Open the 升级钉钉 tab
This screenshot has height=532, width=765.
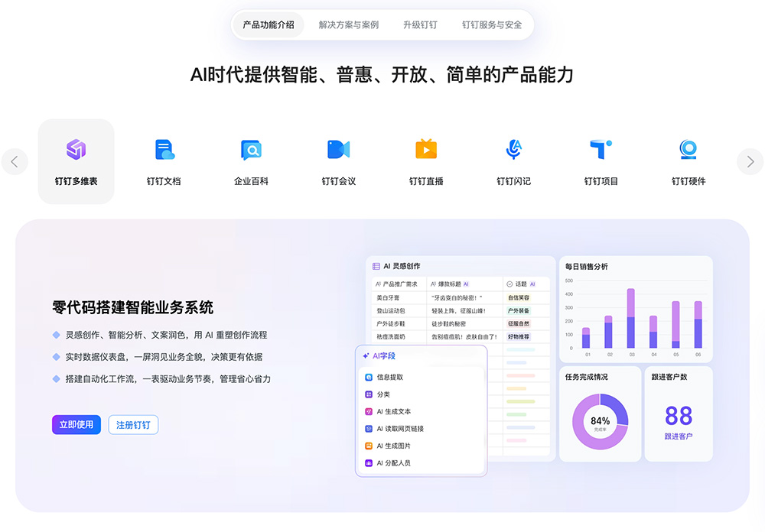click(420, 25)
